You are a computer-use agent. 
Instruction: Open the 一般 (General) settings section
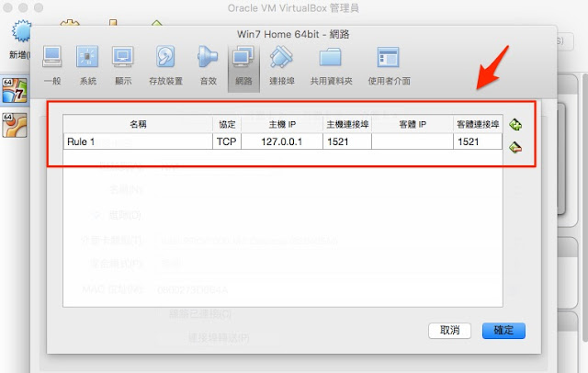52,66
